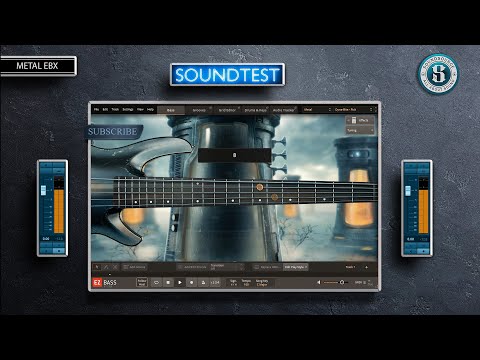Viewport: 480px width, 360px height.
Task: Select the Track 1 label
Action: click(x=350, y=267)
